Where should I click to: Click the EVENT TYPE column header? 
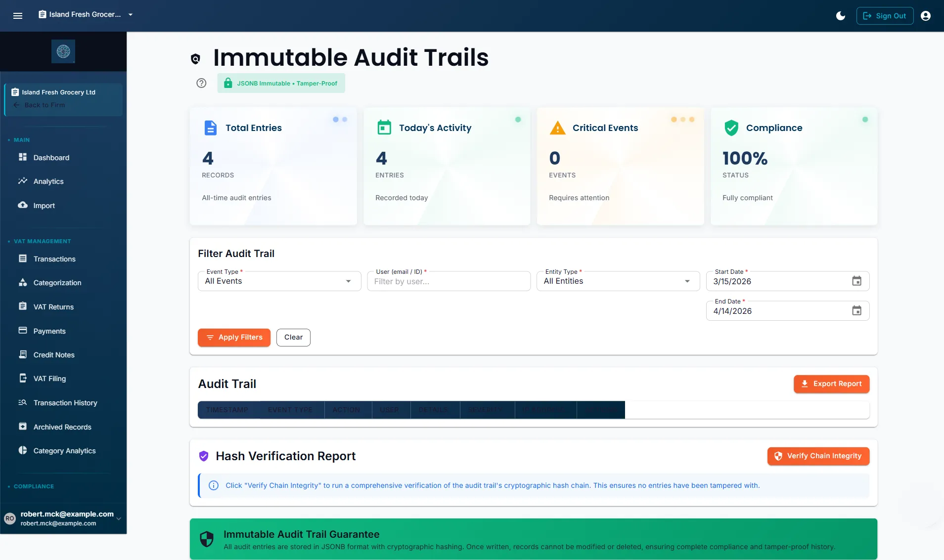290,410
